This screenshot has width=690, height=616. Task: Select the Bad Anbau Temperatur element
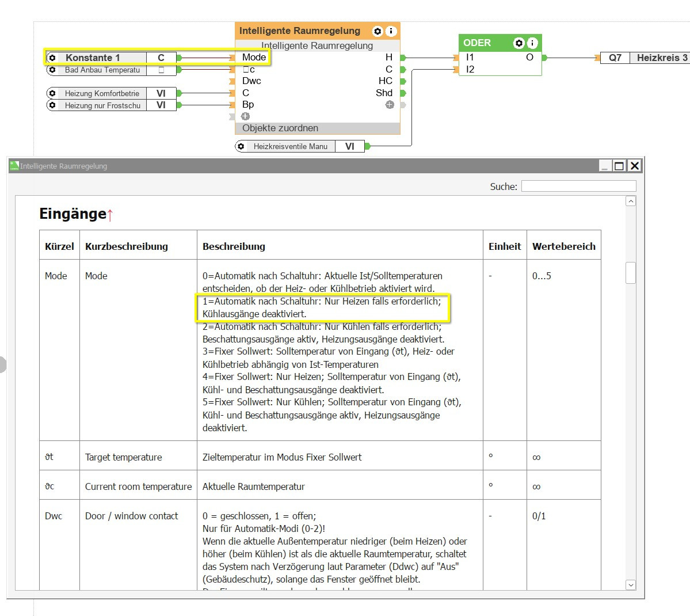click(111, 70)
